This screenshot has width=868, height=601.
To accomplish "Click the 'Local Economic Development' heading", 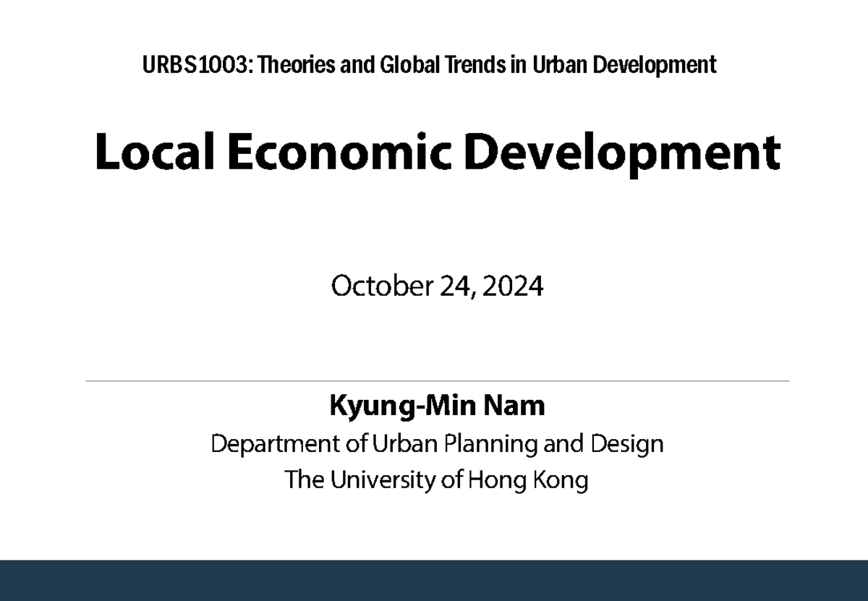I will [x=438, y=153].
